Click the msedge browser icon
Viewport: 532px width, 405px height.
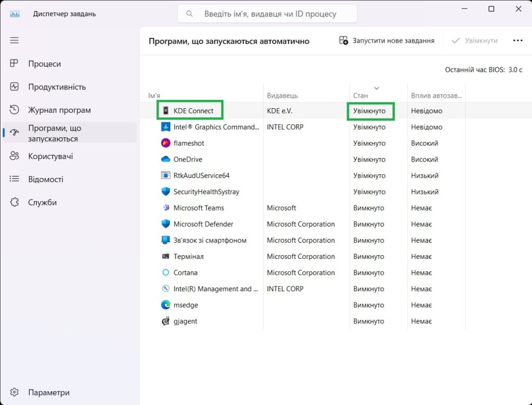[x=166, y=305]
